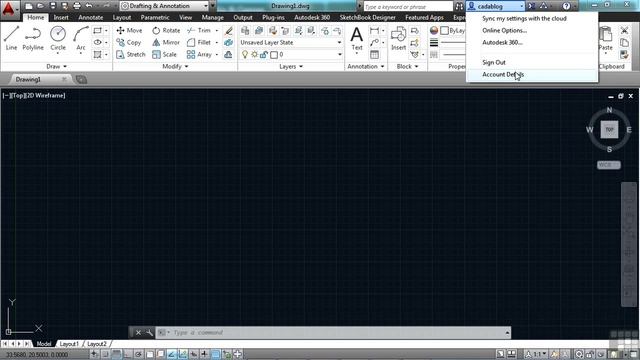Expand the Annotation panel
Image resolution: width=640 pixels, height=360 pixels.
pos(365,67)
